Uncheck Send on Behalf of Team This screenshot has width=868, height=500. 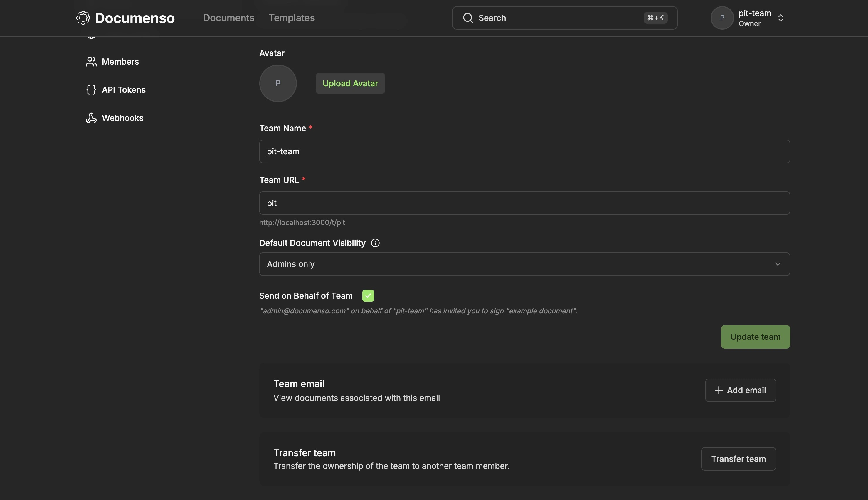tap(368, 296)
